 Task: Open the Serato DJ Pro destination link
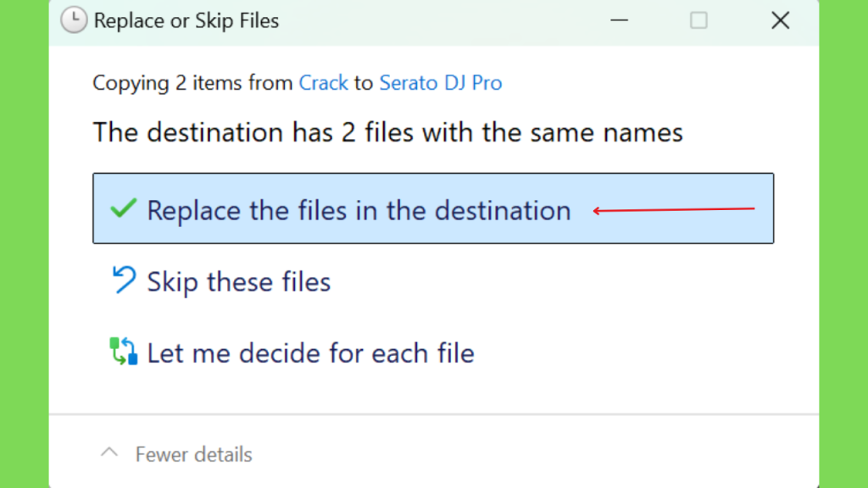pos(441,82)
